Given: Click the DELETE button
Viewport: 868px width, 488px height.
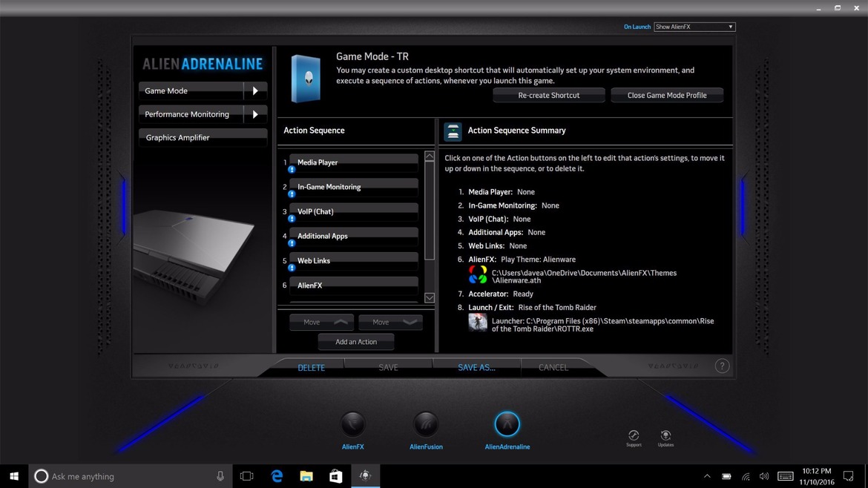Looking at the screenshot, I should coord(311,367).
